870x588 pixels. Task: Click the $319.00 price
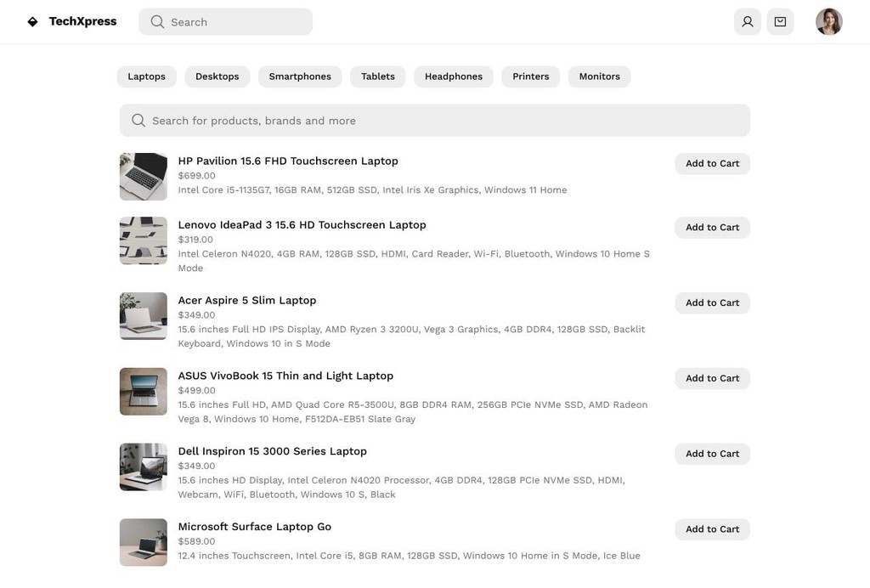(195, 239)
